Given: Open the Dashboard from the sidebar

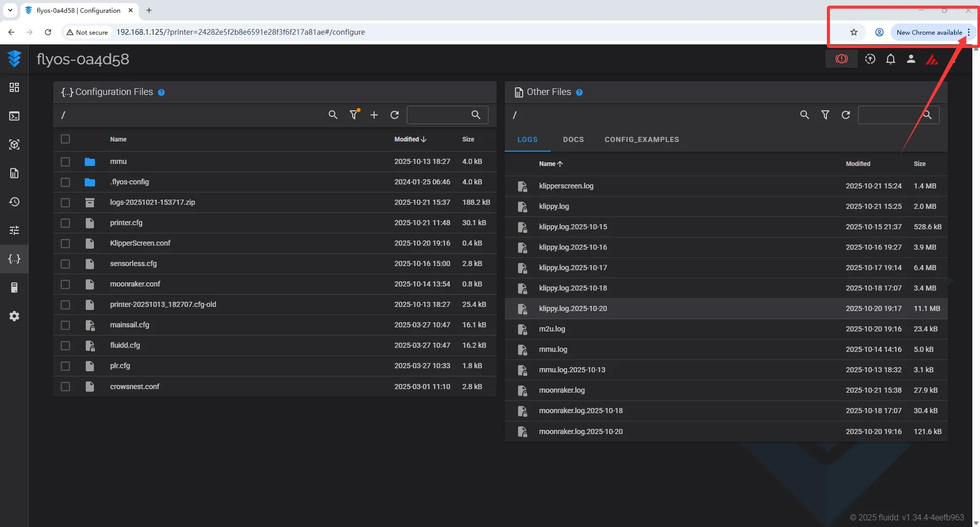Looking at the screenshot, I should click(x=14, y=87).
